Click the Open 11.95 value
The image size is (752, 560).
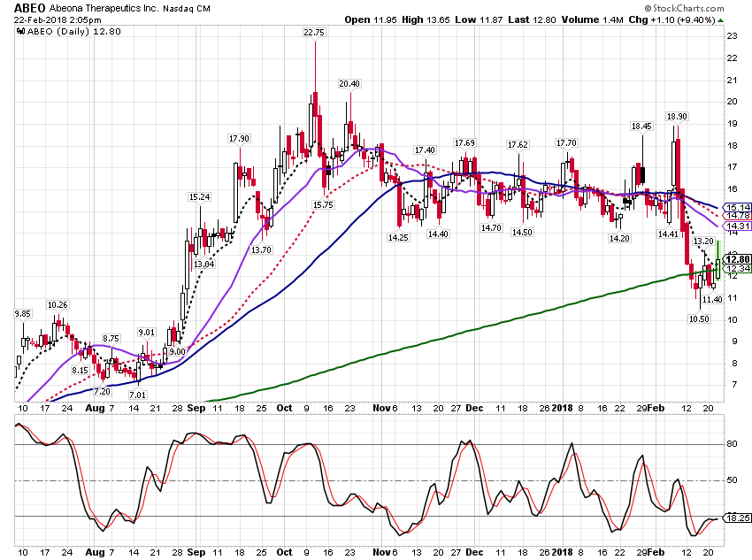372,19
